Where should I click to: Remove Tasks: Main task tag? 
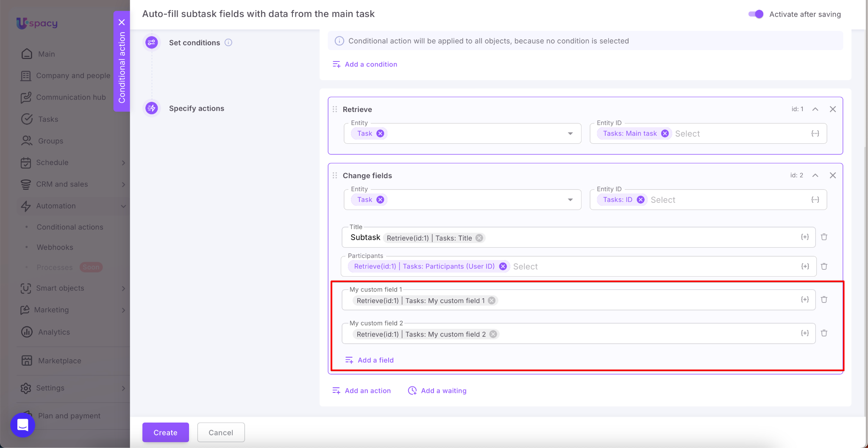665,134
